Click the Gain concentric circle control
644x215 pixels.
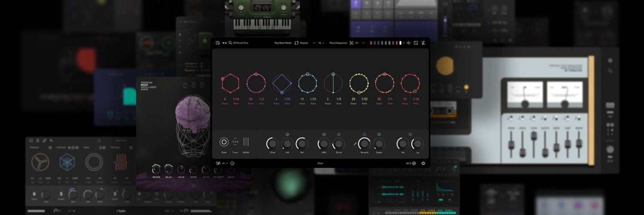(224, 142)
